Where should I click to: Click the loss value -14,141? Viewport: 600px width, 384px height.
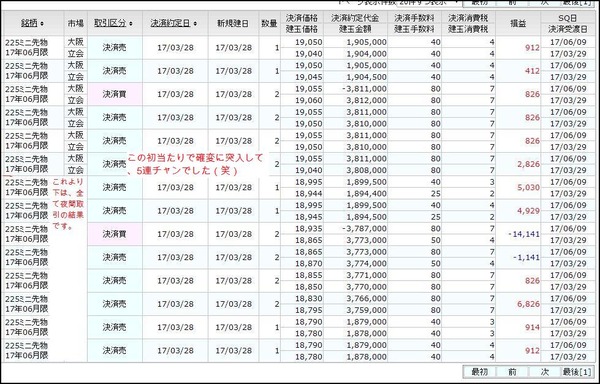[524, 234]
